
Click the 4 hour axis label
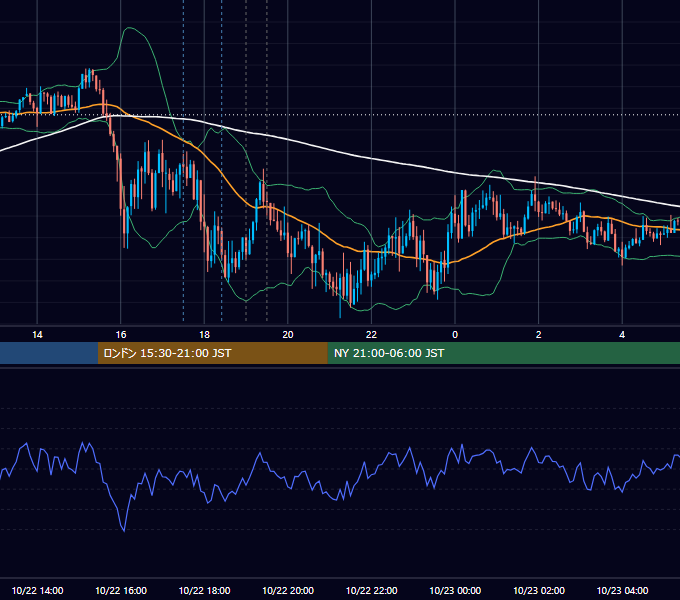pyautogui.click(x=622, y=335)
